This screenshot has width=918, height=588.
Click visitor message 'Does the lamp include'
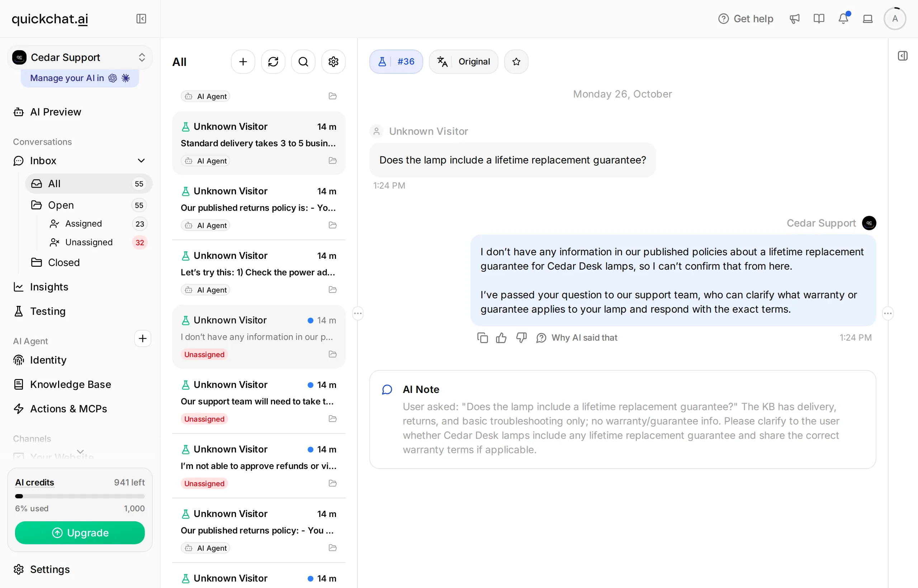[x=512, y=160]
